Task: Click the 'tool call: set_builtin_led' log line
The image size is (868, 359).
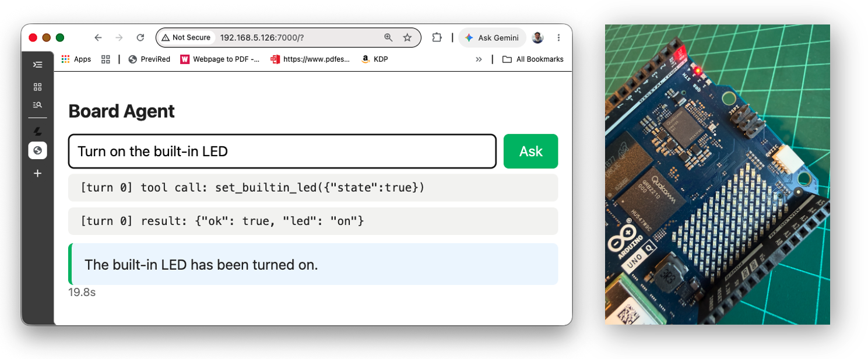Action: click(x=313, y=188)
